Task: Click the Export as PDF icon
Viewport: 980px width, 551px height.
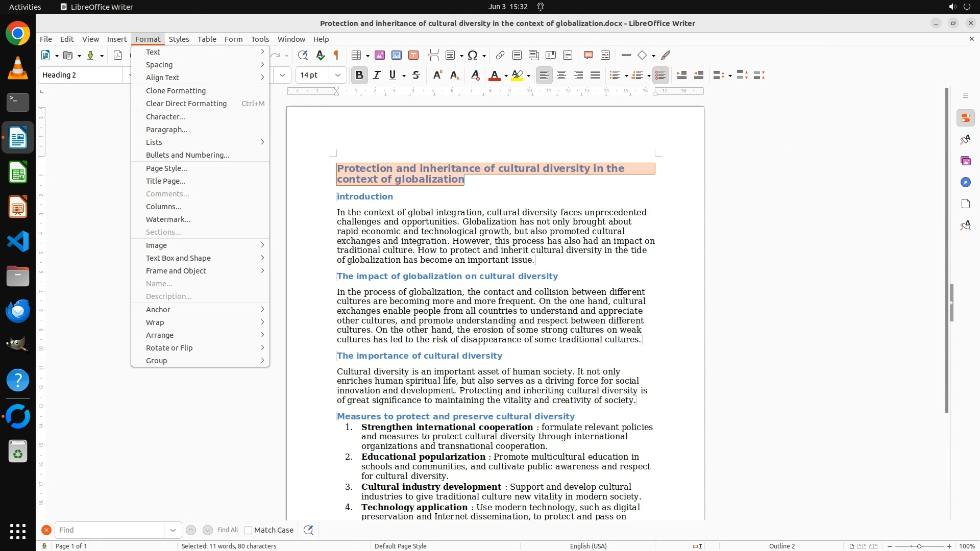Action: (x=118, y=56)
